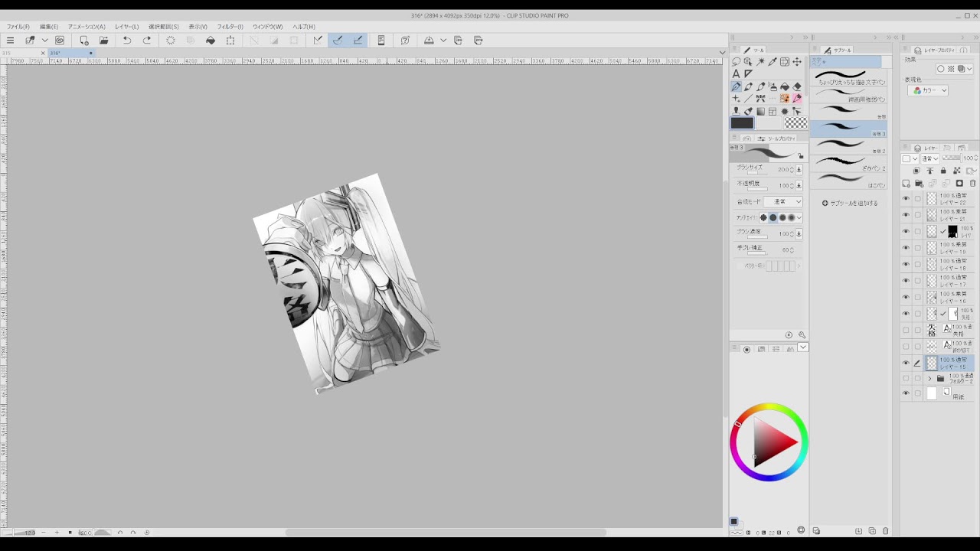The height and width of the screenshot is (551, 980).
Task: Select the Pencil tool
Action: coord(748,86)
